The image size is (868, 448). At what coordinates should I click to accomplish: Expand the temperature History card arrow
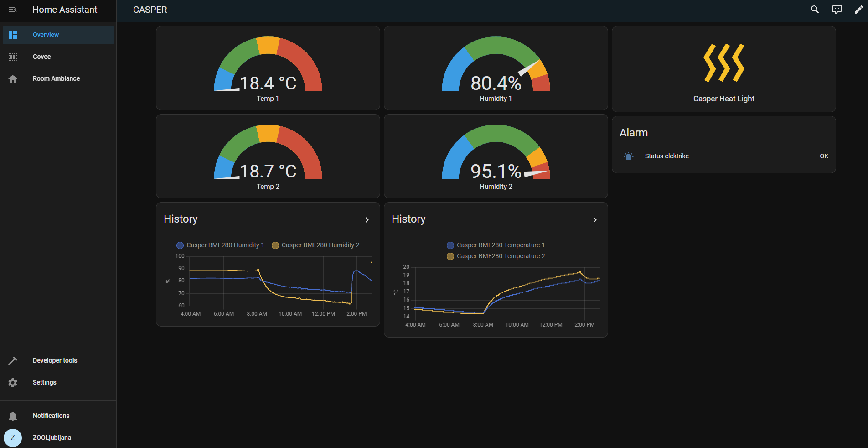click(x=594, y=220)
